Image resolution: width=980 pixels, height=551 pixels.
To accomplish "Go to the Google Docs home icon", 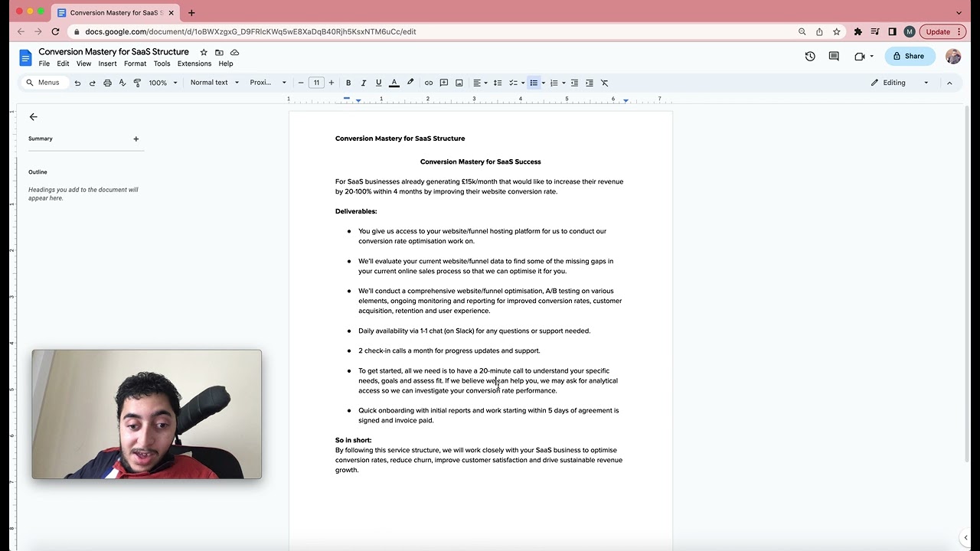I will tap(25, 57).
